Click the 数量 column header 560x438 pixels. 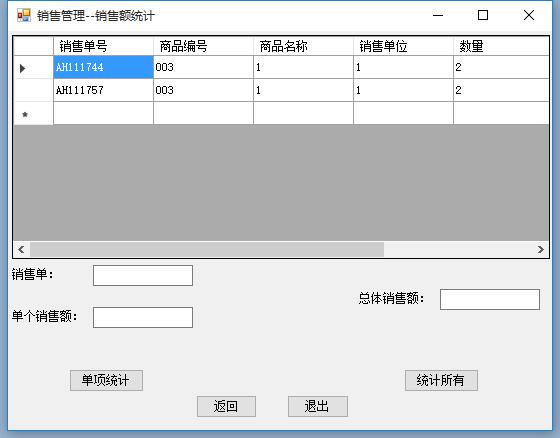(501, 46)
